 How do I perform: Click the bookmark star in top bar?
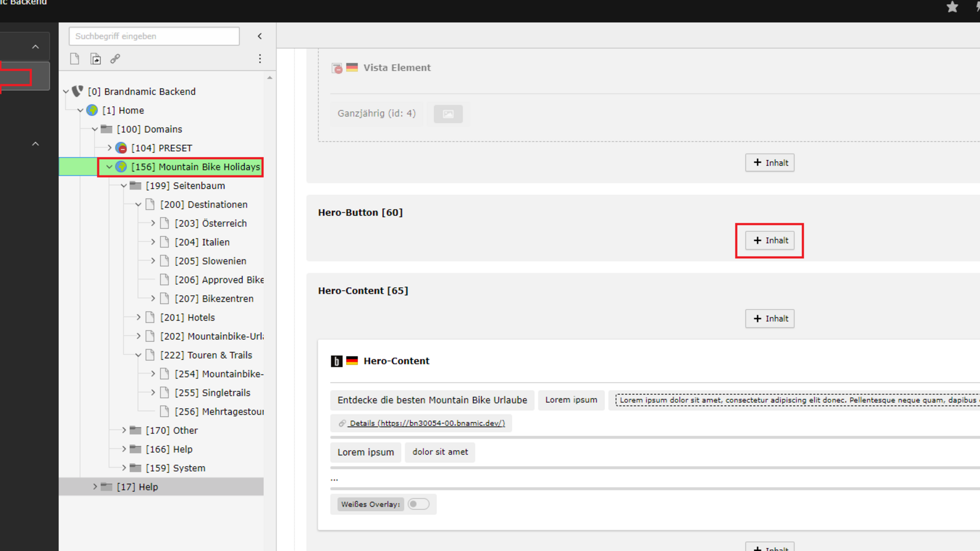point(952,7)
